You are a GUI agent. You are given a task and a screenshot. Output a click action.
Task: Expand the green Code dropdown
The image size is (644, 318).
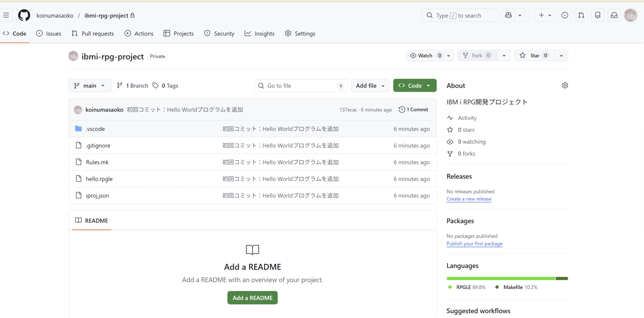(415, 86)
